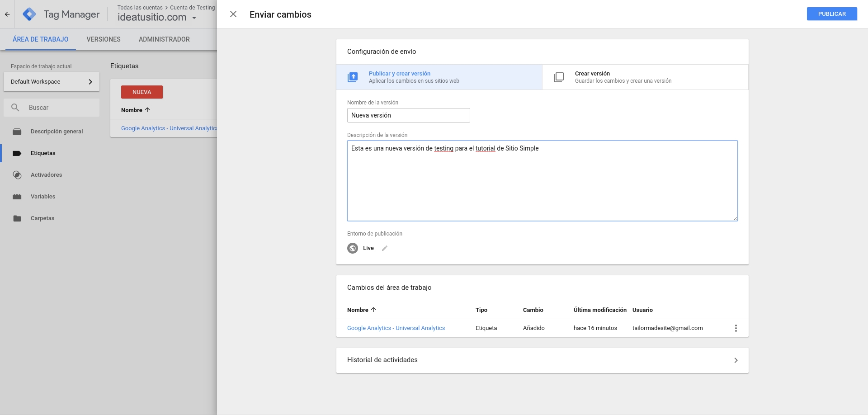The width and height of the screenshot is (868, 415).
Task: Expand the Default Workspace selector
Action: (x=52, y=82)
